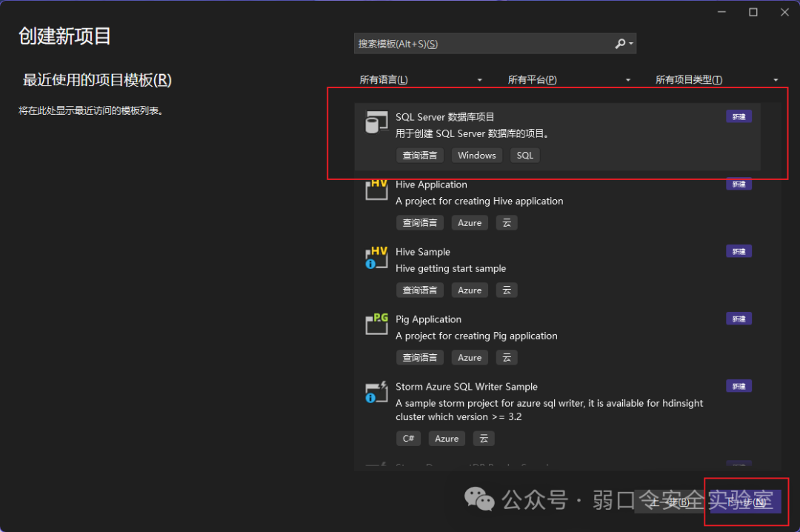Click the C# tag under Storm Azure sample
Viewport: 800px width, 532px height.
(x=409, y=439)
